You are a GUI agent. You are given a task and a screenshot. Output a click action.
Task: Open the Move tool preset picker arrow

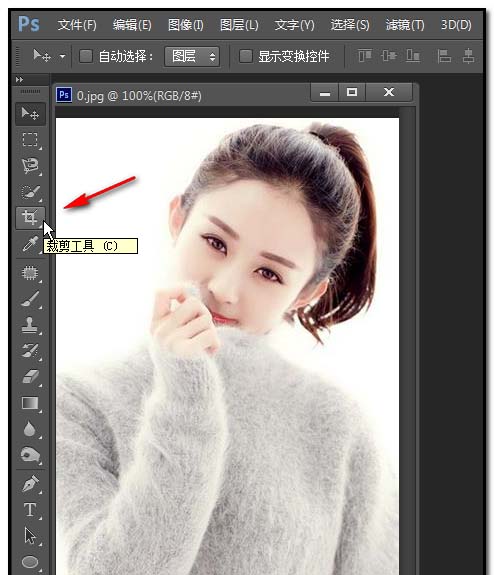tap(63, 56)
